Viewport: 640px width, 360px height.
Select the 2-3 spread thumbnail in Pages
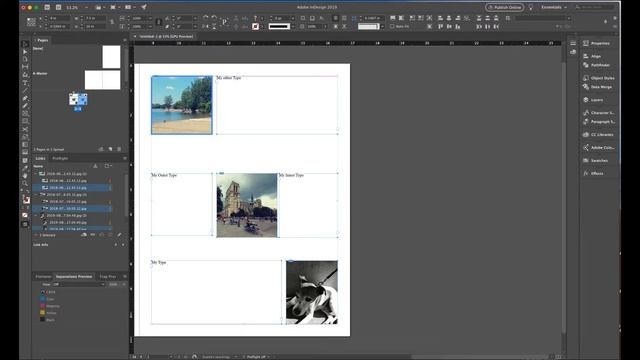78,99
